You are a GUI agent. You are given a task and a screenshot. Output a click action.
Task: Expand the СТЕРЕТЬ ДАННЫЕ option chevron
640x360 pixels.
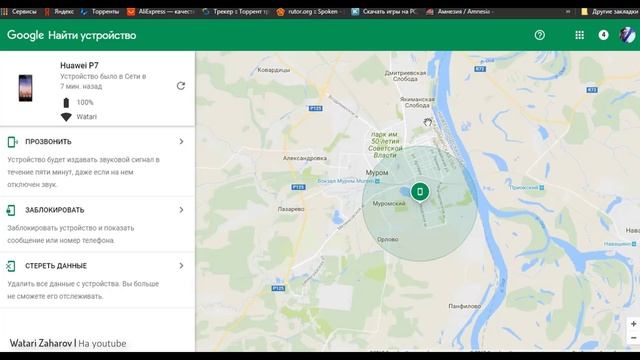pos(181,266)
